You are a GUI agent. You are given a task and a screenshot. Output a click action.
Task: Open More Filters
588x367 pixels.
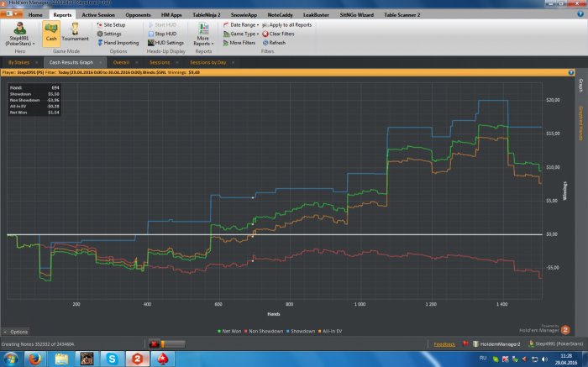coord(239,42)
